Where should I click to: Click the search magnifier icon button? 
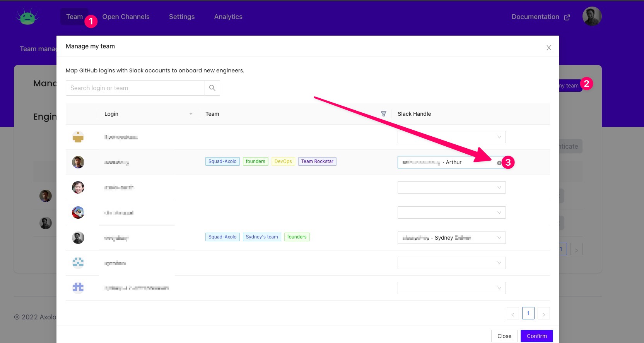coord(212,88)
